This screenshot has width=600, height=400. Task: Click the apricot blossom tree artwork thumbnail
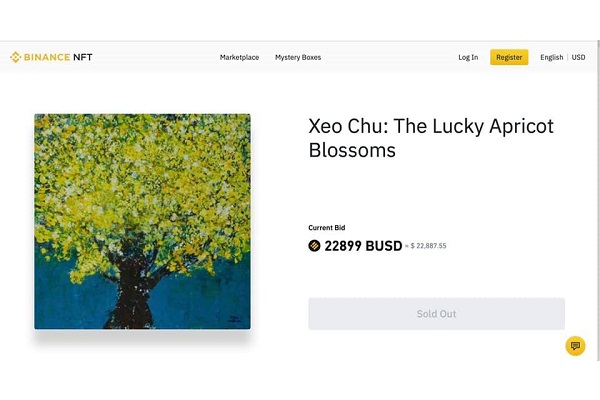(x=142, y=221)
